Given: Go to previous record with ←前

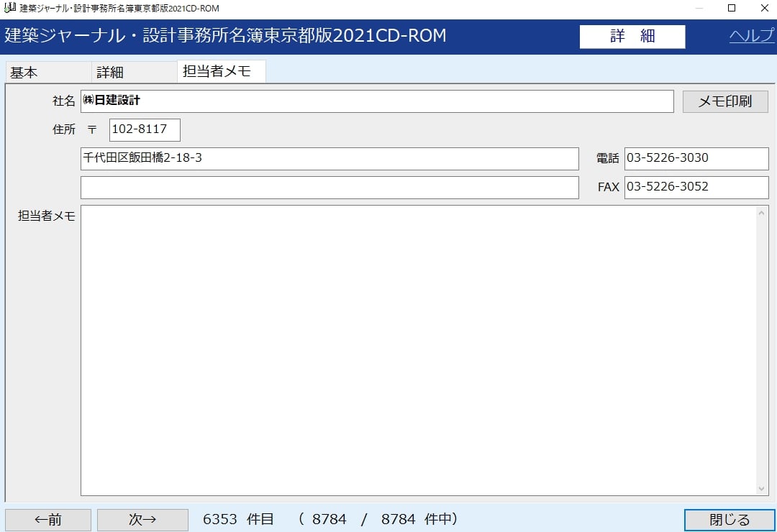Looking at the screenshot, I should [48, 520].
